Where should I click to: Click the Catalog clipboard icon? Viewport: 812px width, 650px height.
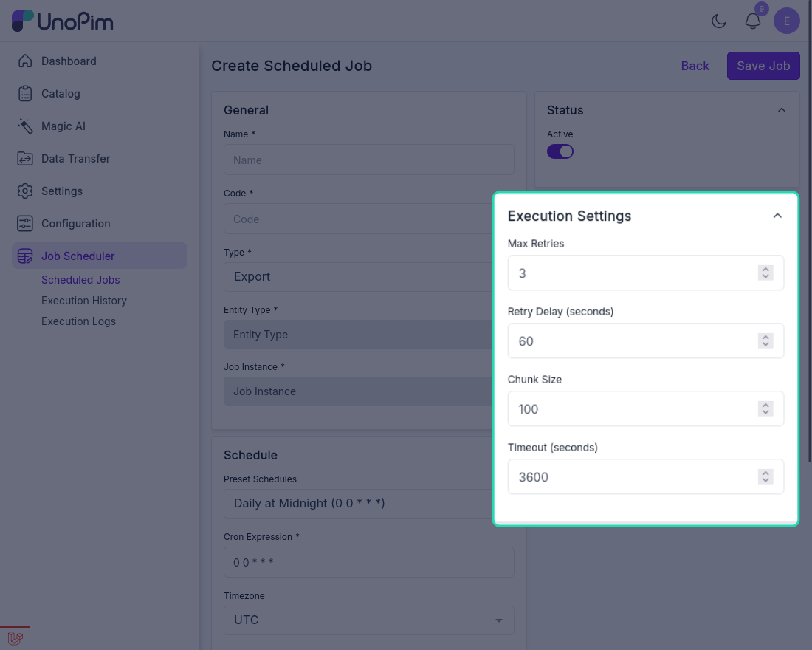click(25, 94)
